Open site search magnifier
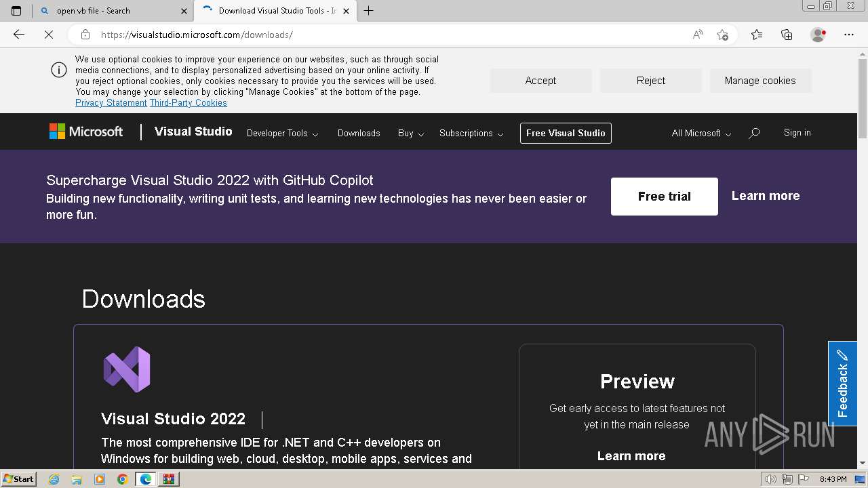 [754, 134]
